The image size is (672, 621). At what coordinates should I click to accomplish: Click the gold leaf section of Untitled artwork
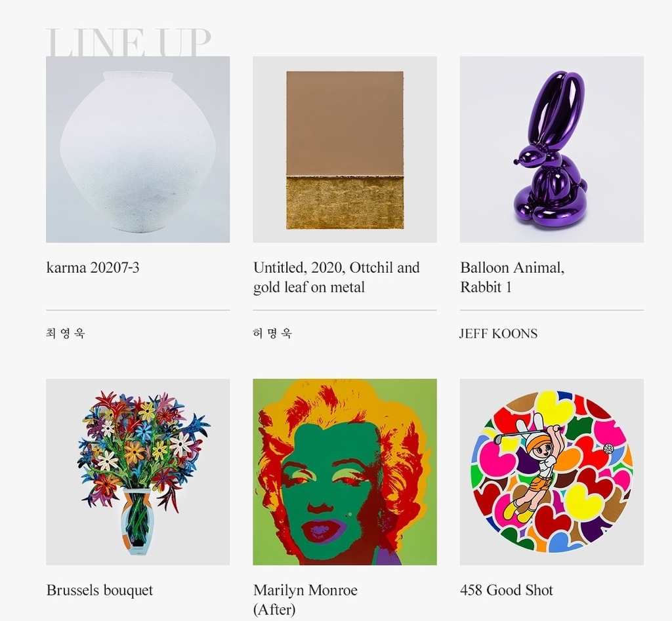click(345, 202)
